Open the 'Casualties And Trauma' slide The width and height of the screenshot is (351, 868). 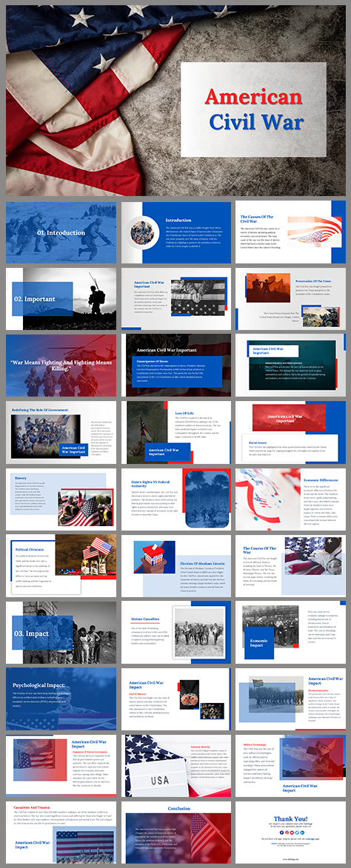(61, 832)
